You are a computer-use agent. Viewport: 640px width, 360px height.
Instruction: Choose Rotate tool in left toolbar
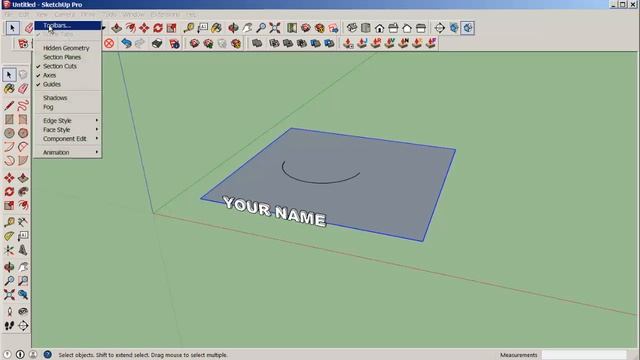click(9, 191)
